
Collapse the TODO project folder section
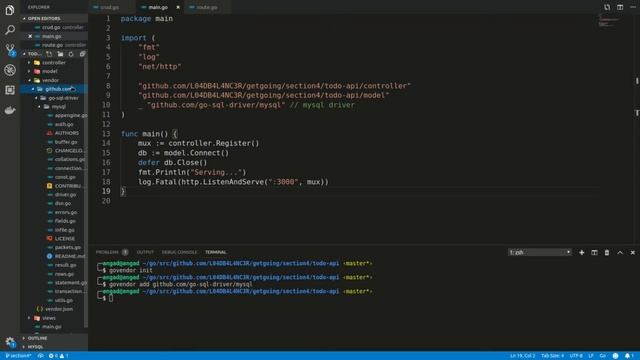[x=33, y=54]
